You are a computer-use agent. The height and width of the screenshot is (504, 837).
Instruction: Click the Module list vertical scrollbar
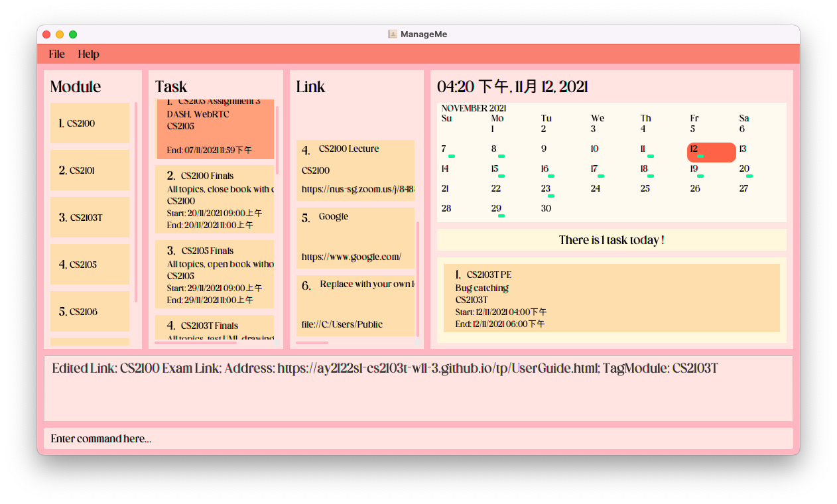pos(136,202)
